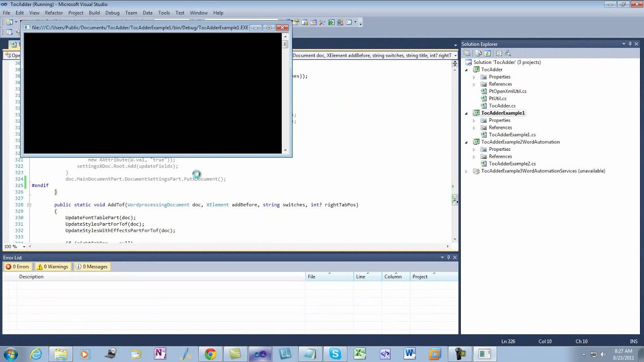The width and height of the screenshot is (644, 362).
Task: Collapse the AddTof method outline in editor
Action: [x=29, y=205]
